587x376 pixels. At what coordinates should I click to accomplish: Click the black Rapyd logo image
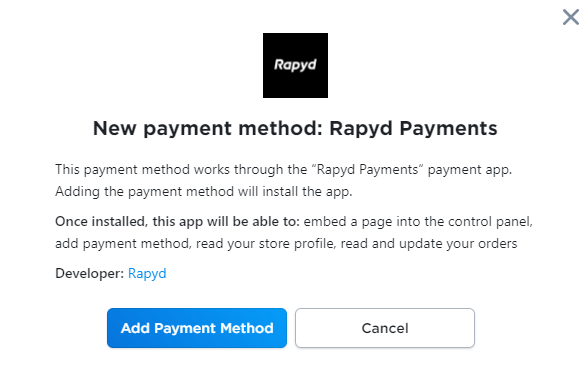coord(295,66)
